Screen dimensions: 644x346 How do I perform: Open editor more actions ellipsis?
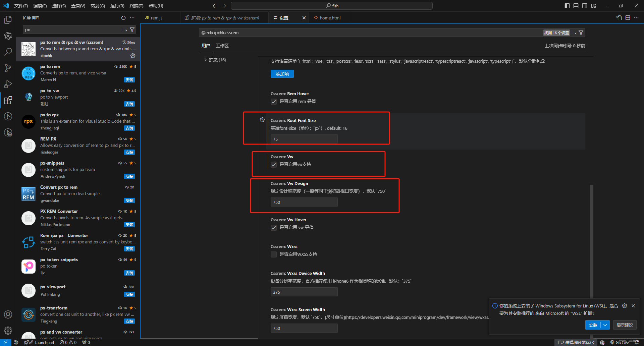pyautogui.click(x=636, y=18)
